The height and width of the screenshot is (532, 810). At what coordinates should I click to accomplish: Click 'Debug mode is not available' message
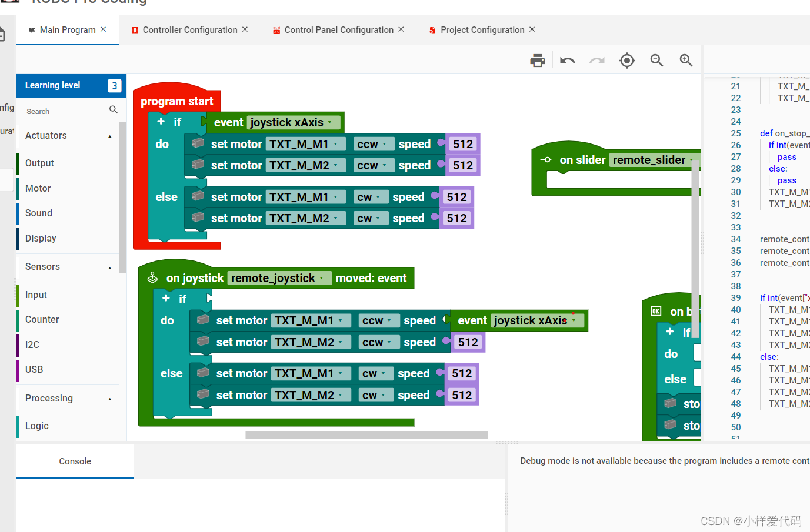click(x=665, y=461)
